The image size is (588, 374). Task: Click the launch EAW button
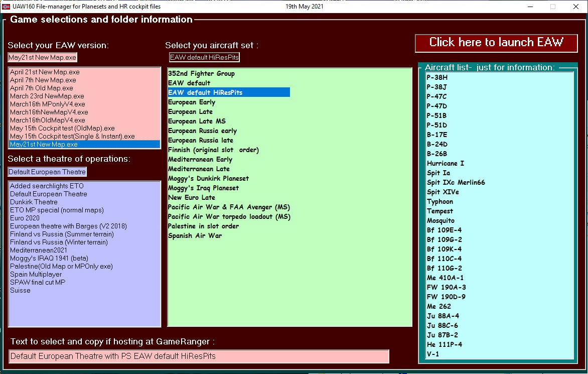click(x=496, y=43)
